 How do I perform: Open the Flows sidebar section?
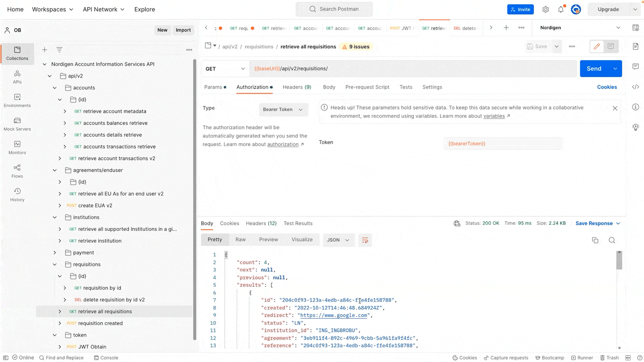coord(17,171)
